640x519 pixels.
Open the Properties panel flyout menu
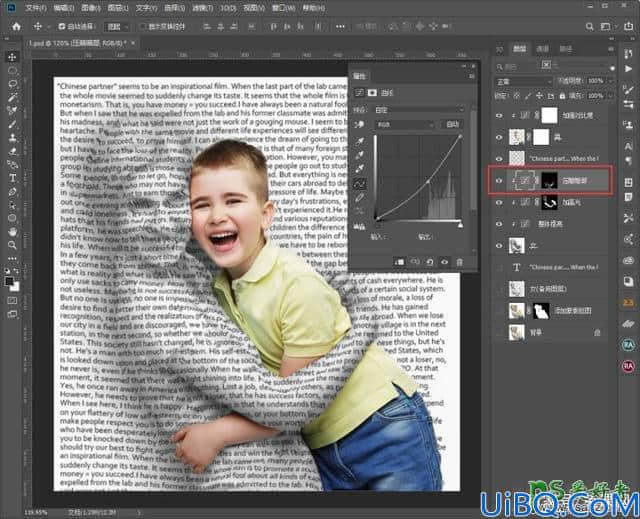(472, 76)
